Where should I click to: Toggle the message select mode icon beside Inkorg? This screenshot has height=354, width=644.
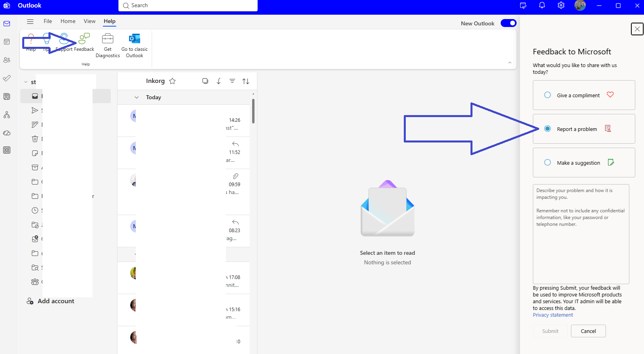(x=205, y=81)
